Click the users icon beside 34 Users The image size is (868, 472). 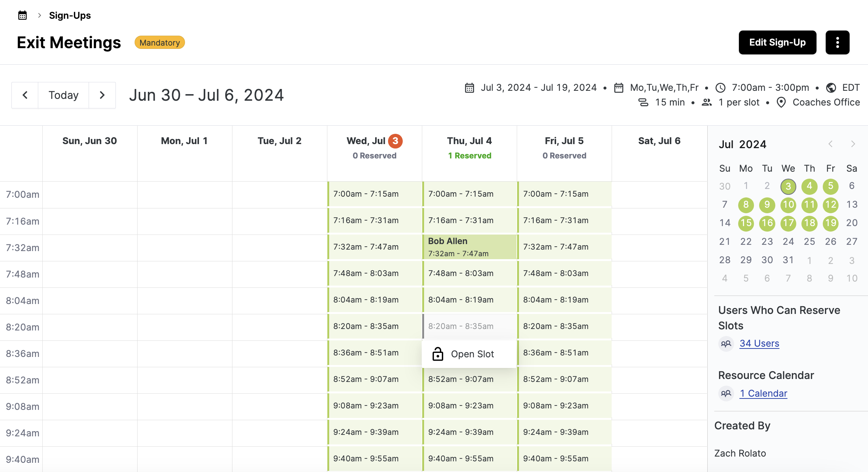point(726,344)
